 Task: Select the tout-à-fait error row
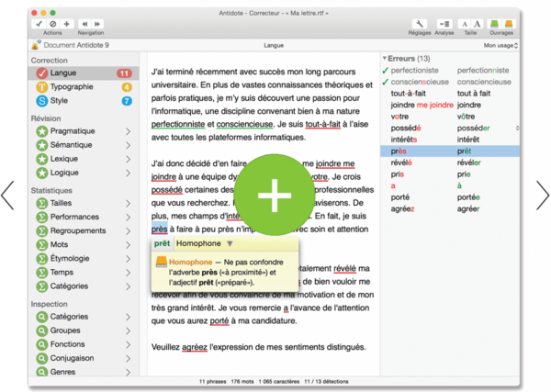click(450, 94)
